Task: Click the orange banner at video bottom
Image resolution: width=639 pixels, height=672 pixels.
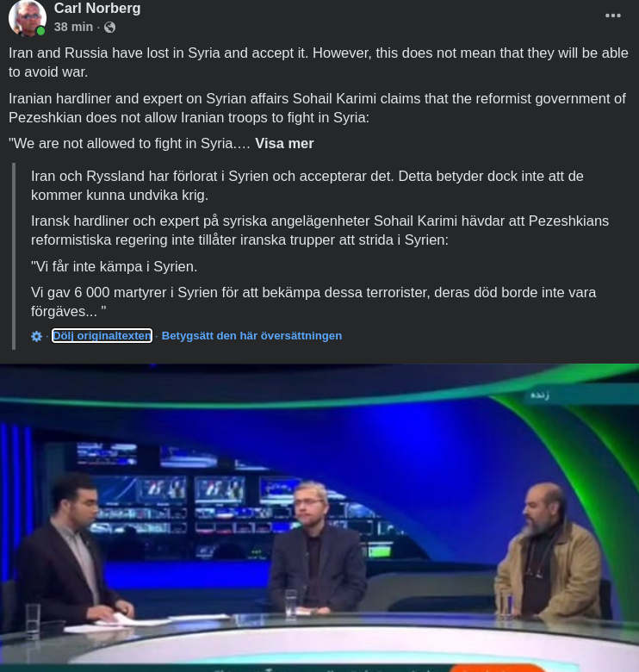Action: 497,669
